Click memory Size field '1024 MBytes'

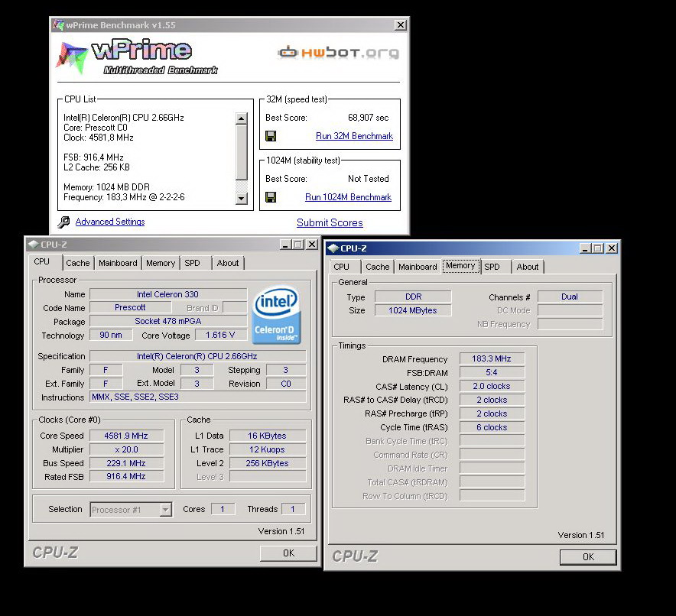tap(413, 310)
